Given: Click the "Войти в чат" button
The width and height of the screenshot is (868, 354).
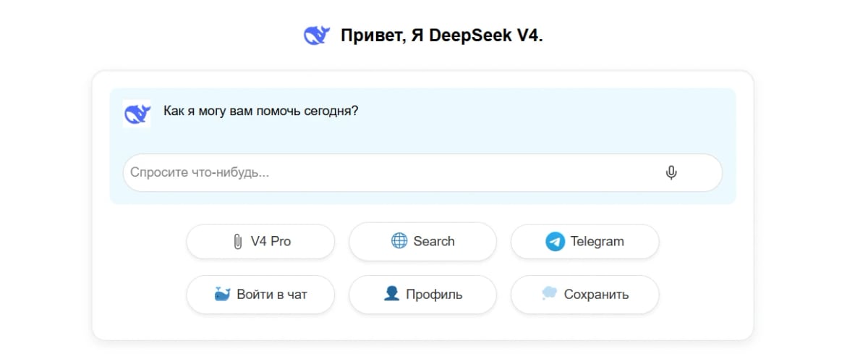Looking at the screenshot, I should (x=260, y=295).
